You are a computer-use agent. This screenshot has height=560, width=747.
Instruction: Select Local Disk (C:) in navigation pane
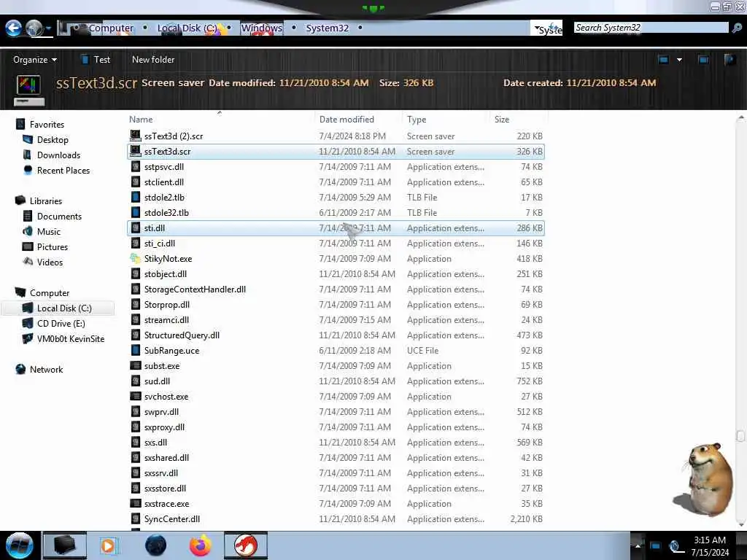point(64,308)
